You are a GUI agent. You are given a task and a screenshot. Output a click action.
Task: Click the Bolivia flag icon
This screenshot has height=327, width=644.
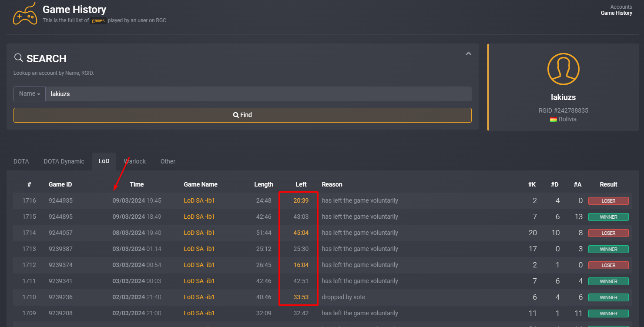553,120
